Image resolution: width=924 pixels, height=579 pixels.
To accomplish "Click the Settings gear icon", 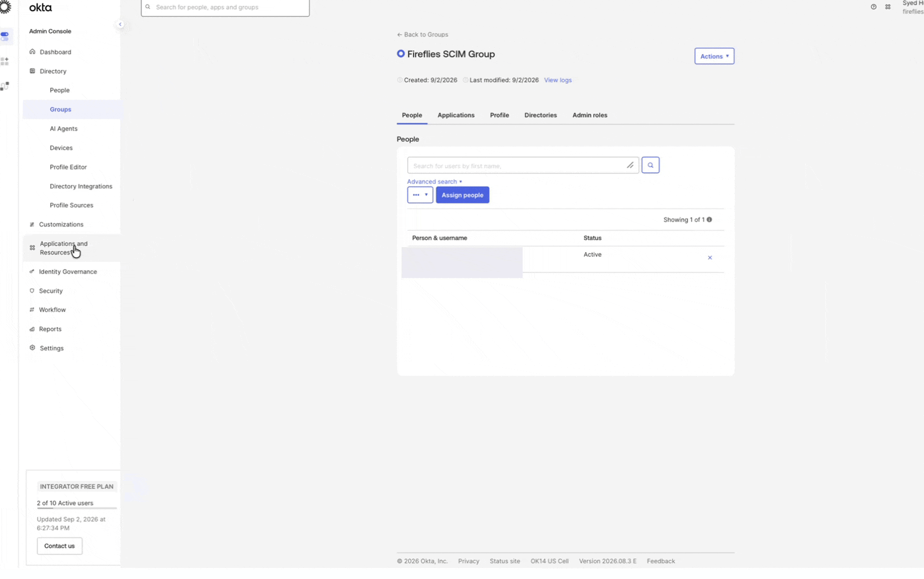I will pyautogui.click(x=32, y=348).
